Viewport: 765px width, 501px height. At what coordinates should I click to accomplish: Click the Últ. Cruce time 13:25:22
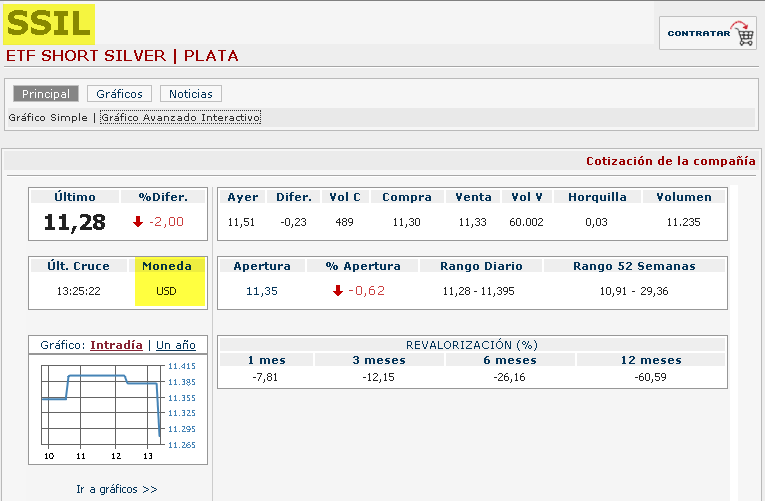coord(78,291)
